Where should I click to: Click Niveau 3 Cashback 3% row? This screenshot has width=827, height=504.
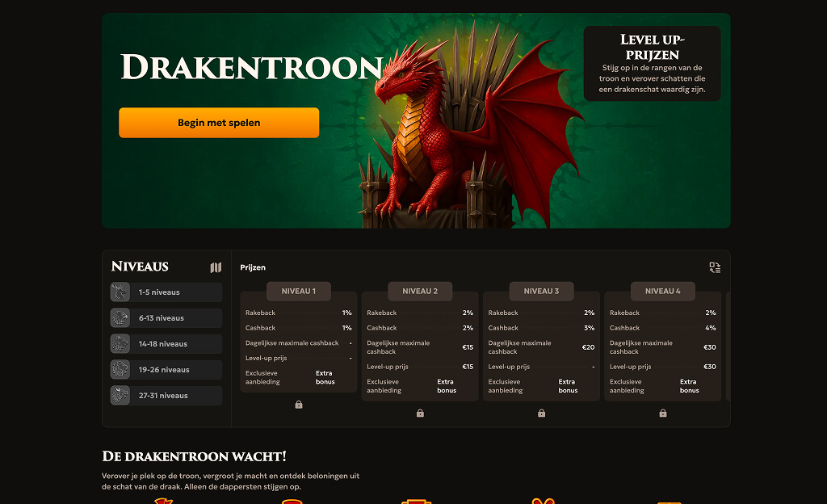point(541,328)
